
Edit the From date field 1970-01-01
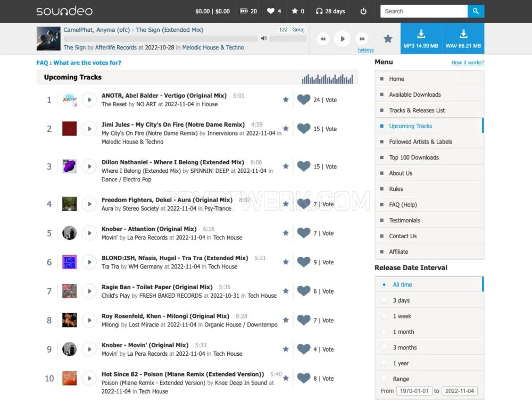[414, 391]
